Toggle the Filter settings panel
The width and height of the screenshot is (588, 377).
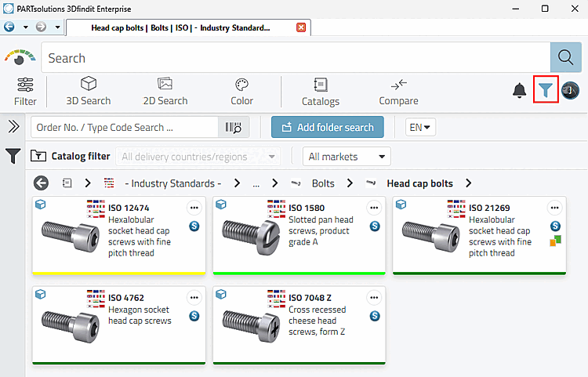point(25,91)
